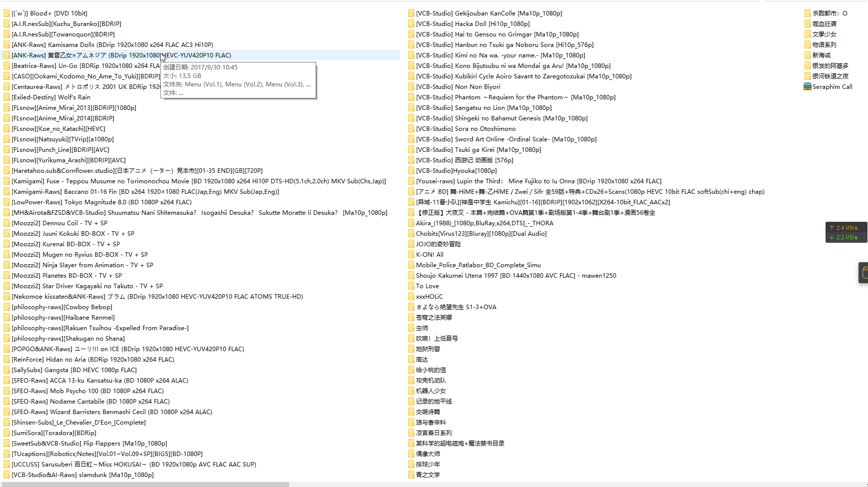Click folder icon of Gekijouban KanColle
The width and height of the screenshot is (868, 487).
tap(411, 13)
